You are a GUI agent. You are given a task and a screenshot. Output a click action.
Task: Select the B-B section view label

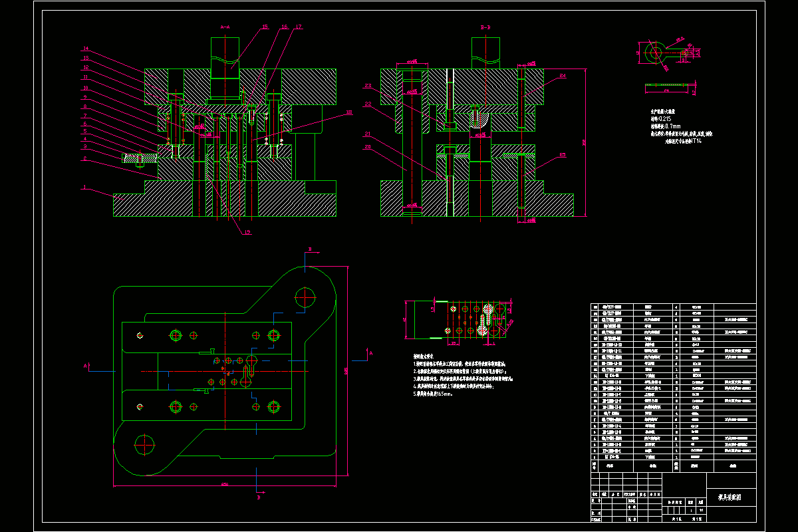(x=485, y=27)
